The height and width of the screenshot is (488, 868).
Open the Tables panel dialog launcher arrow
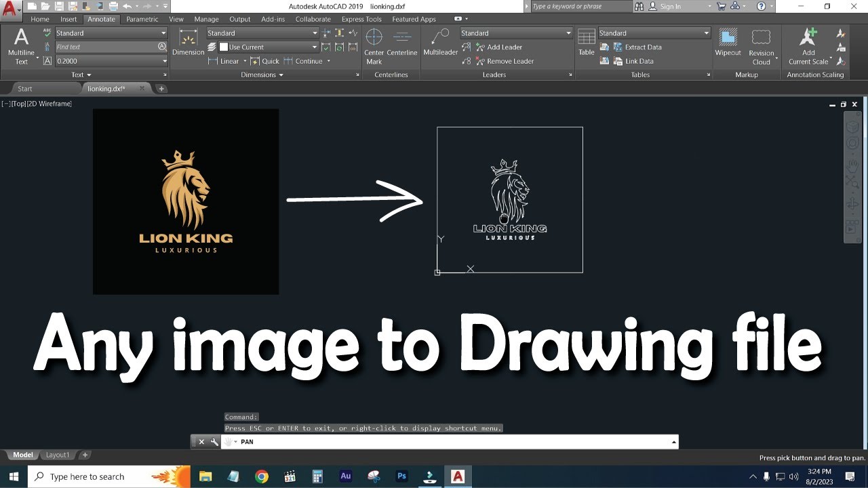(x=708, y=75)
